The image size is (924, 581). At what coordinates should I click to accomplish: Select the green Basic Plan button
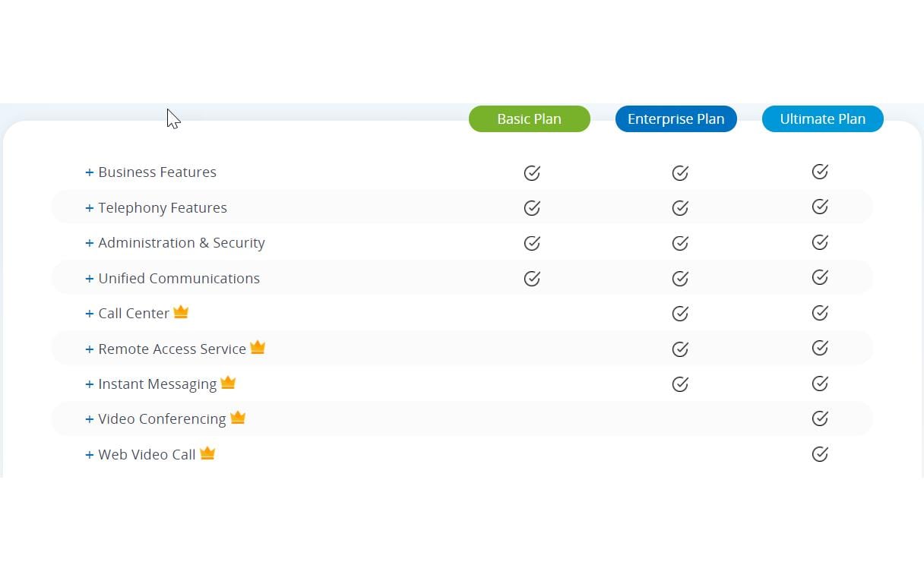click(530, 119)
